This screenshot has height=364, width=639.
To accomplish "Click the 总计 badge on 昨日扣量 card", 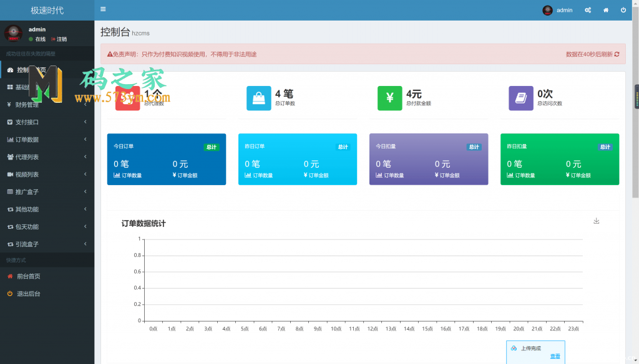I will click(x=605, y=147).
